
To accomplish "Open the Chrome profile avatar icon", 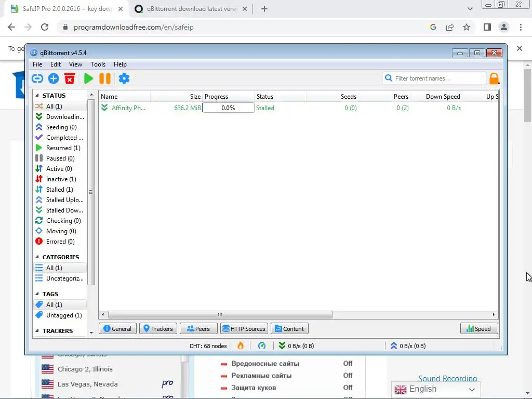I will pos(504,27).
